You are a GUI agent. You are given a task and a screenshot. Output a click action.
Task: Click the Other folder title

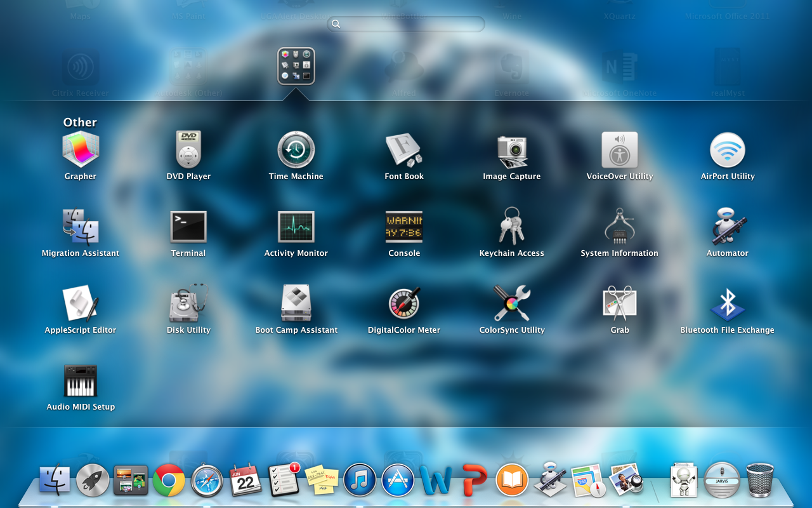point(80,123)
